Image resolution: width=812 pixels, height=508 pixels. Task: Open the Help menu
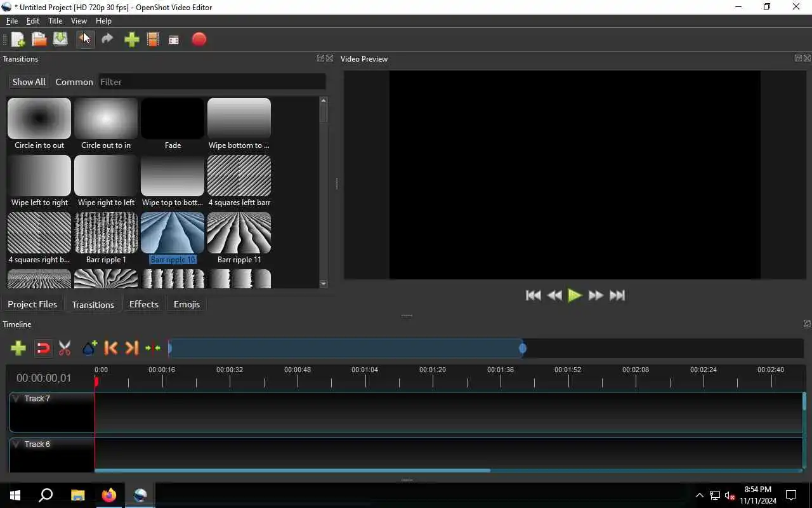coord(103,21)
